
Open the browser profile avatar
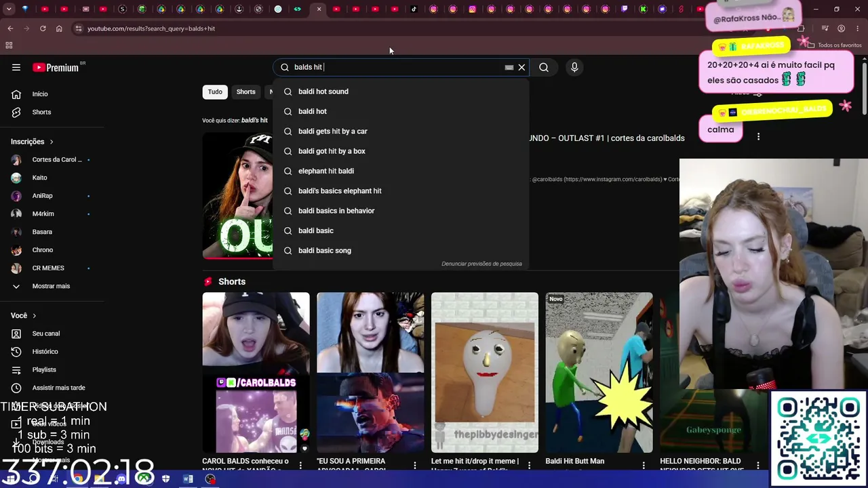pyautogui.click(x=841, y=28)
